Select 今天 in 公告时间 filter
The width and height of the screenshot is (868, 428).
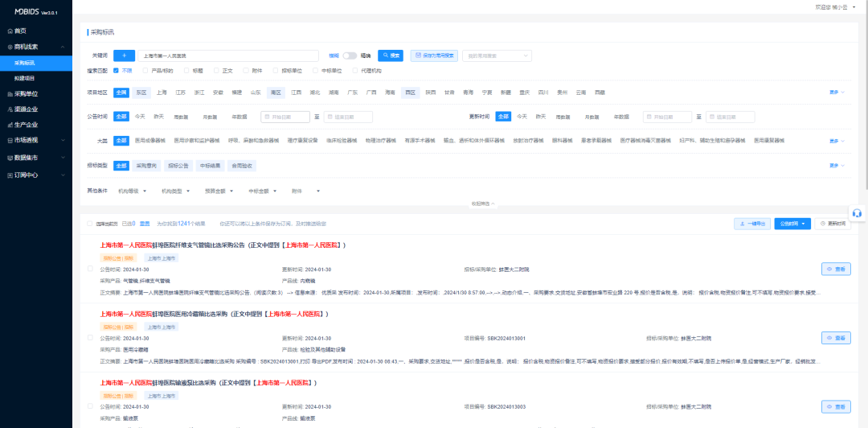click(x=140, y=117)
